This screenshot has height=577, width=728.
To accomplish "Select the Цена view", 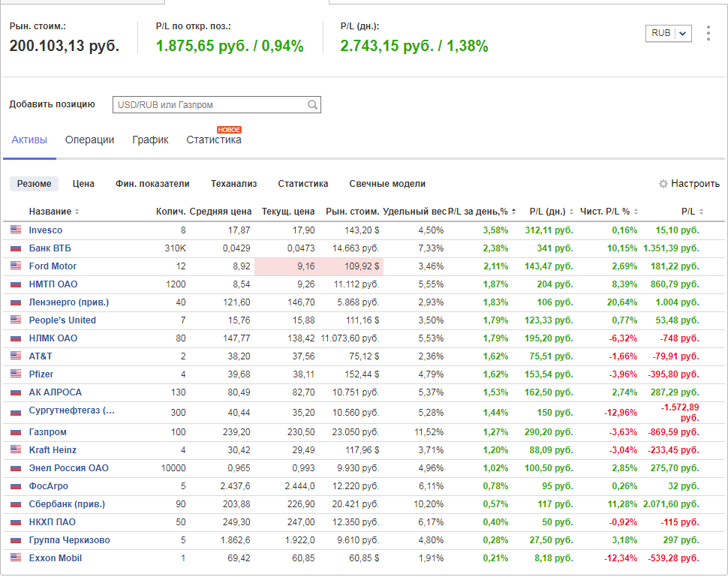I will pos(83,184).
